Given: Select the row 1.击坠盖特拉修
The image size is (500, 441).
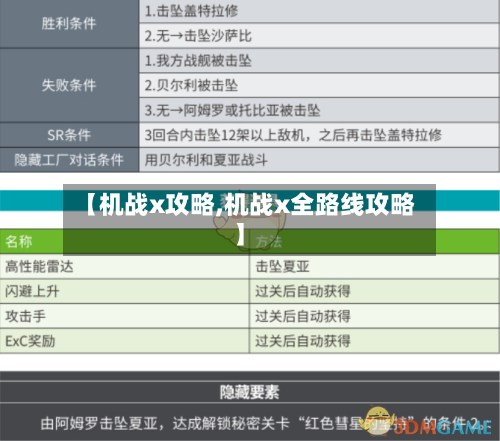Looking at the screenshot, I should pyautogui.click(x=319, y=11).
